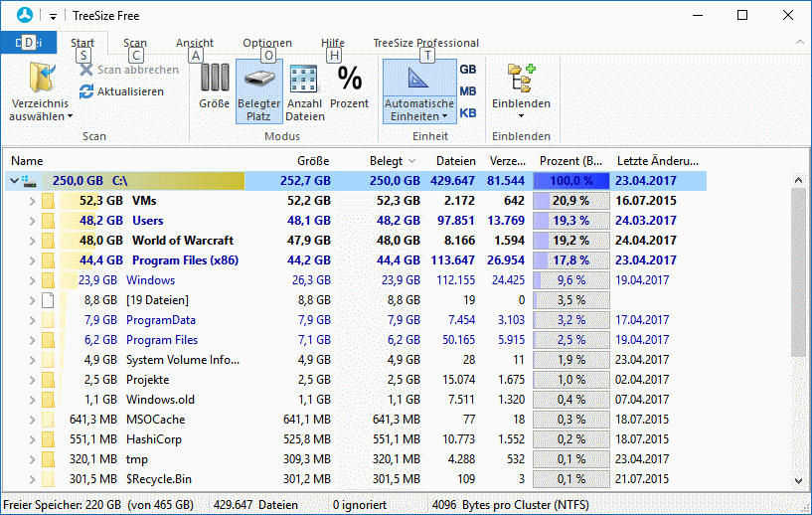Select the System Volume Info... row
812x515 pixels.
pyautogui.click(x=356, y=360)
